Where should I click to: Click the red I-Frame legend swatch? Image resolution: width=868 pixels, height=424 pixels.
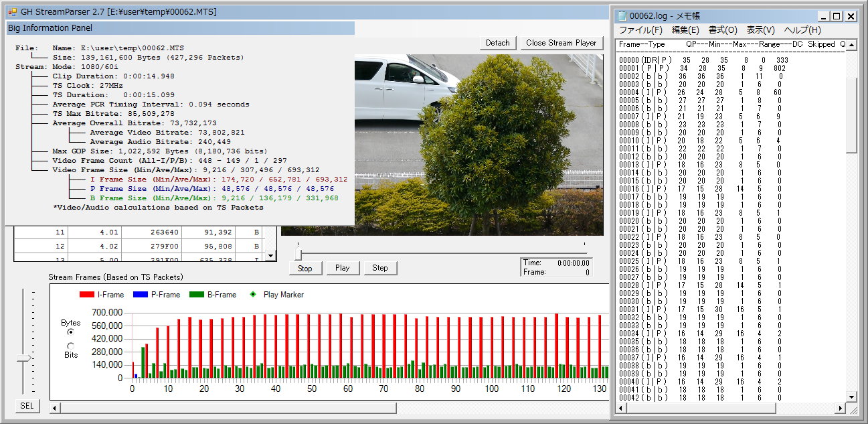86,295
